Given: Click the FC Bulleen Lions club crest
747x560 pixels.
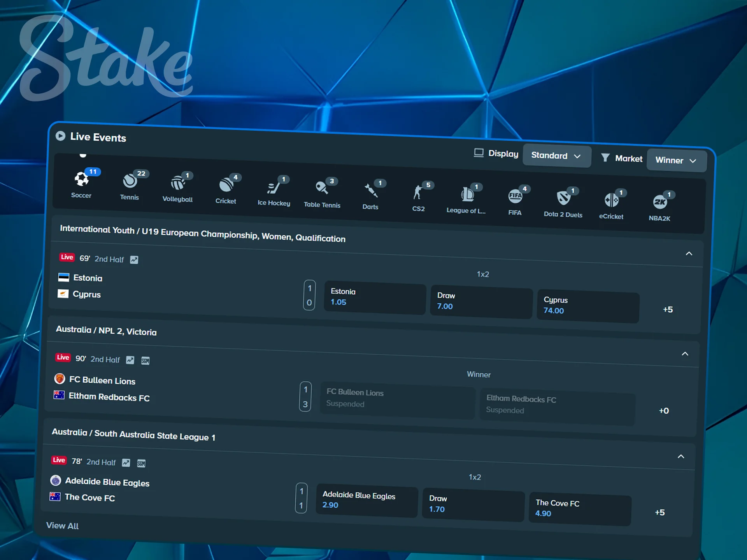Looking at the screenshot, I should coord(60,378).
